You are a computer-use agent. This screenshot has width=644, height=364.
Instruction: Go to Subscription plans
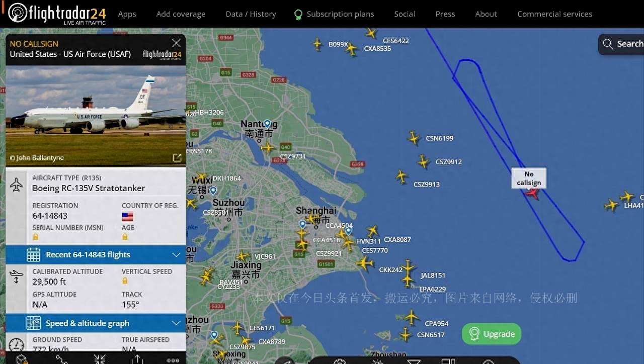pos(334,14)
